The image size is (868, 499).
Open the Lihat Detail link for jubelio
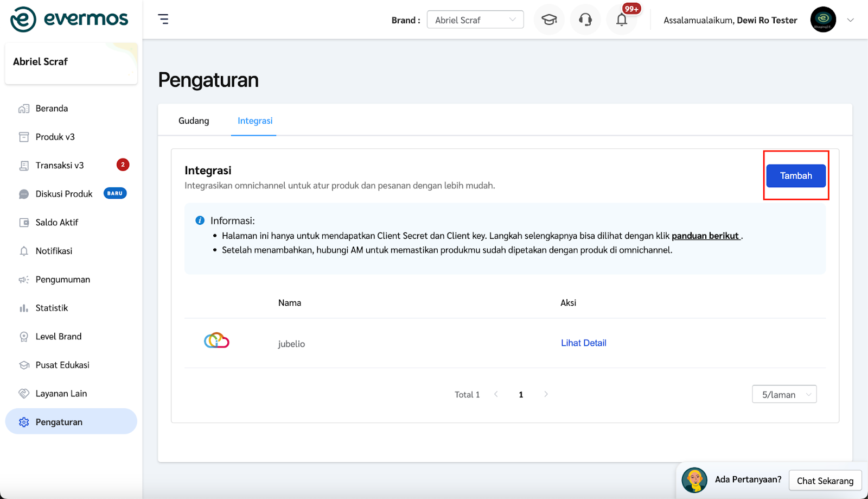[x=583, y=343]
